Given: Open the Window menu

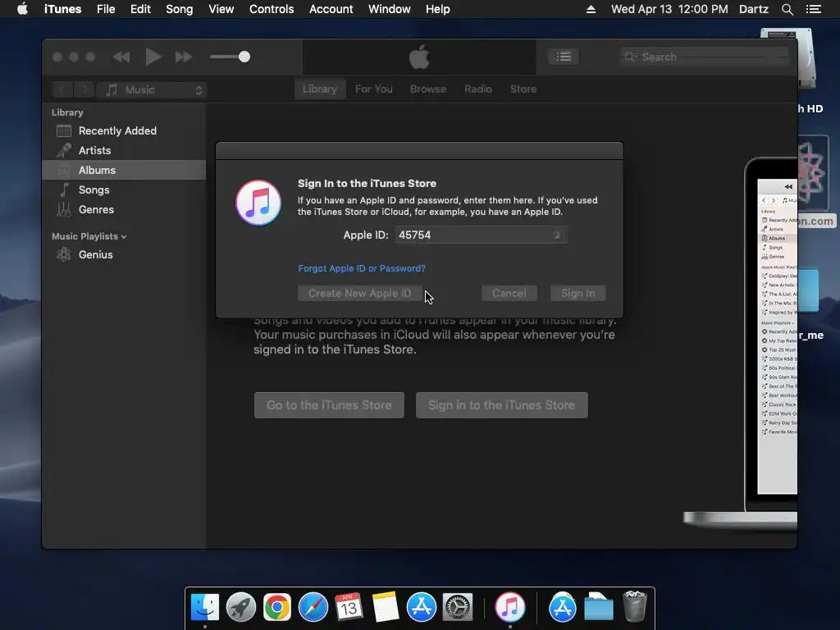Looking at the screenshot, I should (390, 9).
